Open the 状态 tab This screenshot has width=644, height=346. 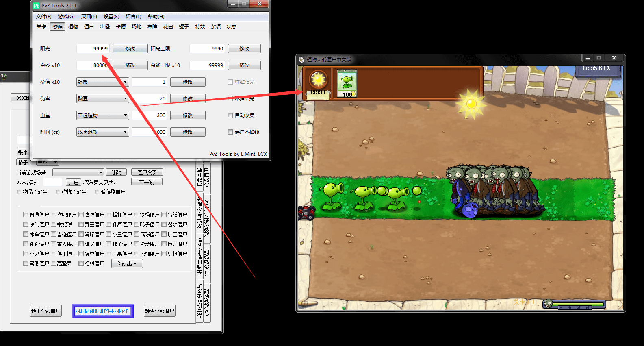tap(232, 27)
